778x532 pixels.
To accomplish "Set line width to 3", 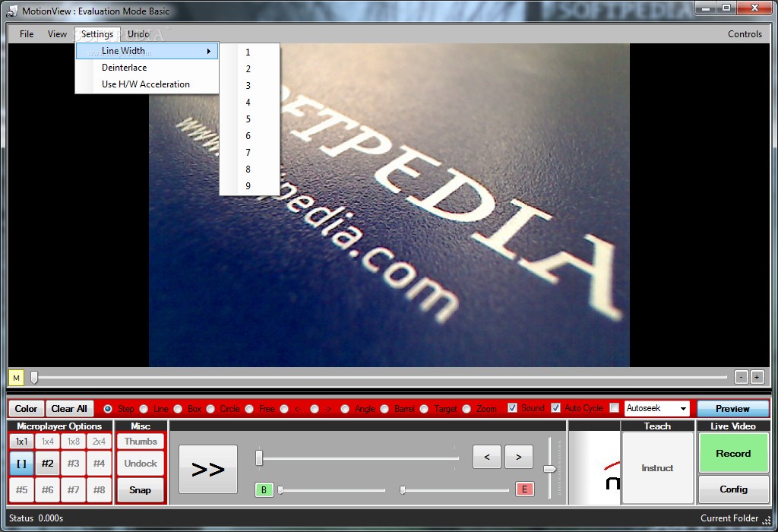I will click(250, 85).
